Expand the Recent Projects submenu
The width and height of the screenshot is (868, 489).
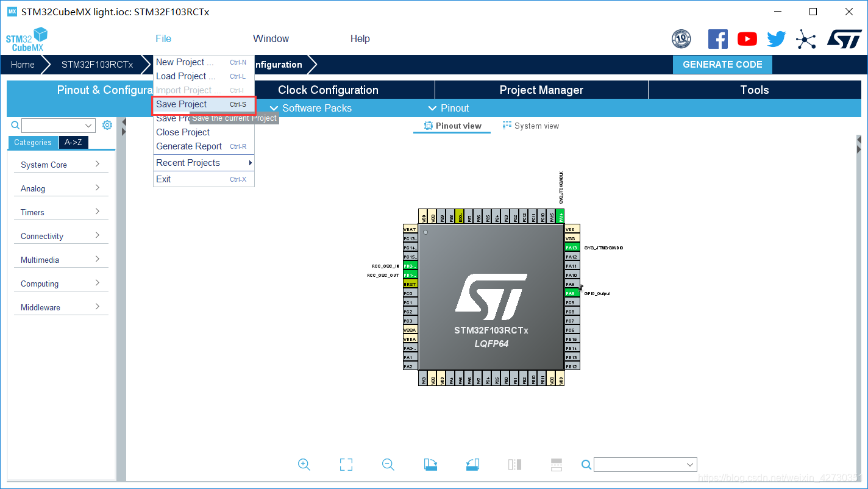pos(204,163)
